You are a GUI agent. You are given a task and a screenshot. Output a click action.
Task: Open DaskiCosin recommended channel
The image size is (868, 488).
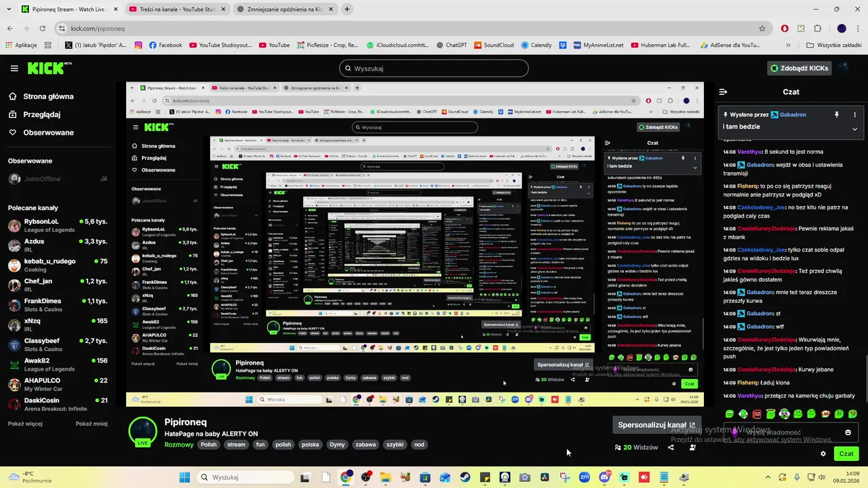point(58,404)
